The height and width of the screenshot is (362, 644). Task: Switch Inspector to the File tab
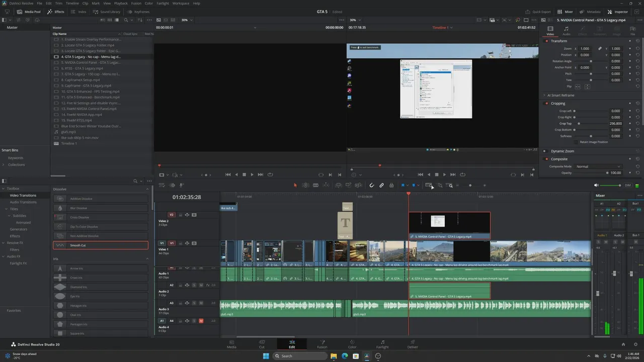(633, 31)
